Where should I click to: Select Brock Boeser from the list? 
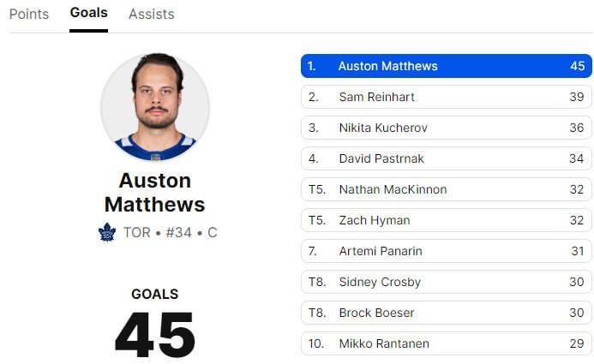click(446, 313)
